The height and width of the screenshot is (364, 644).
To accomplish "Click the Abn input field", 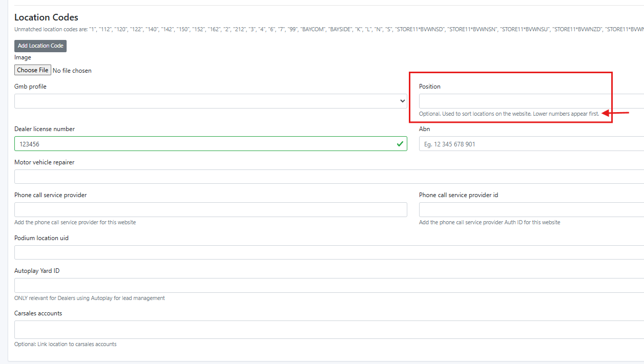I will point(531,144).
